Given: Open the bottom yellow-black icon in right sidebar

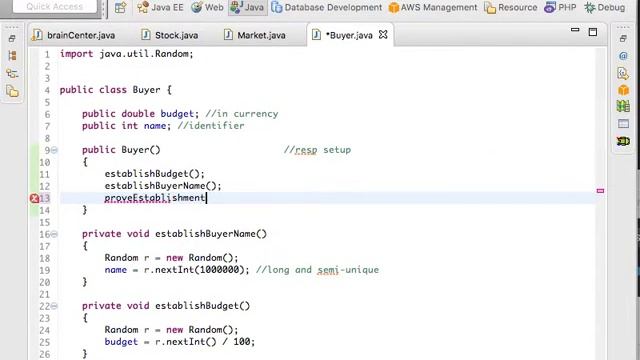Looking at the screenshot, I should [623, 141].
